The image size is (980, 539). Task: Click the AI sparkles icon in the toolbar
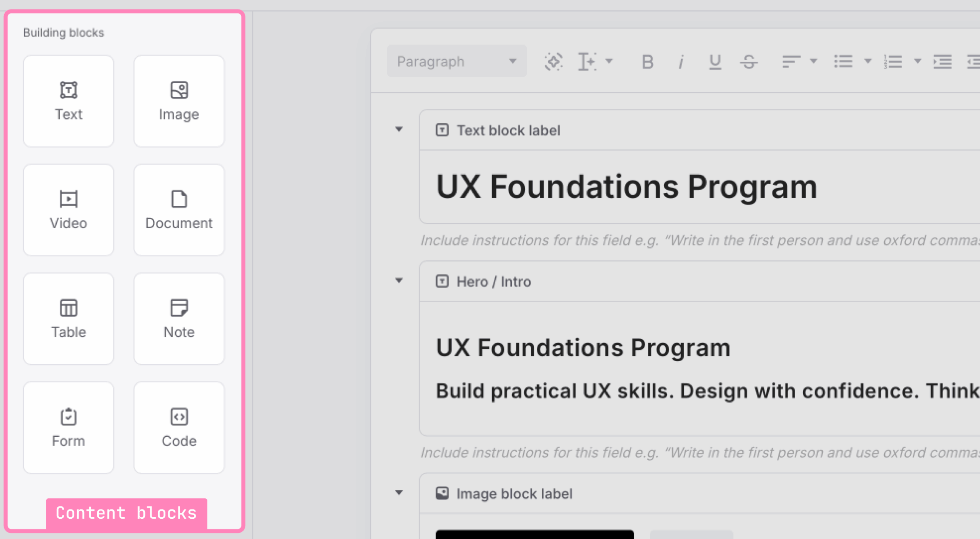(x=553, y=61)
